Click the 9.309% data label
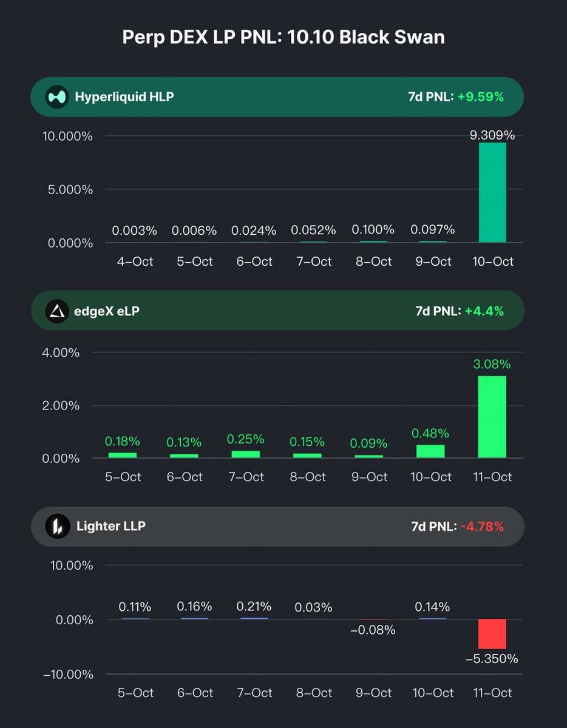Viewport: 567px width, 728px height. pos(492,135)
